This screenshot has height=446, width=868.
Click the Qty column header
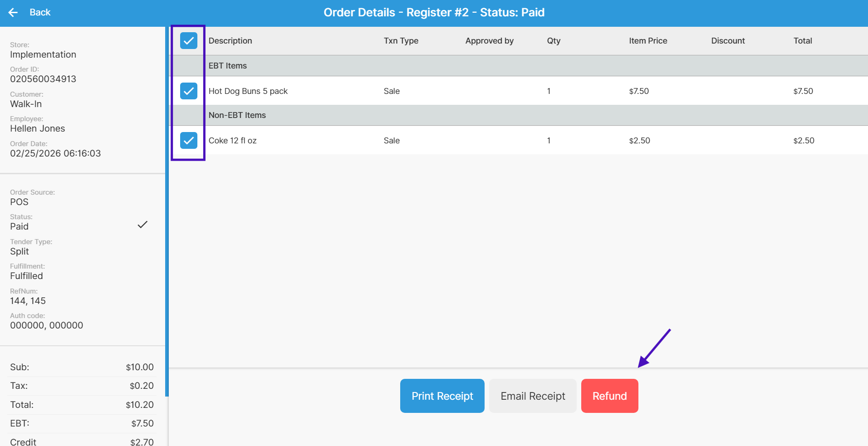pyautogui.click(x=554, y=41)
